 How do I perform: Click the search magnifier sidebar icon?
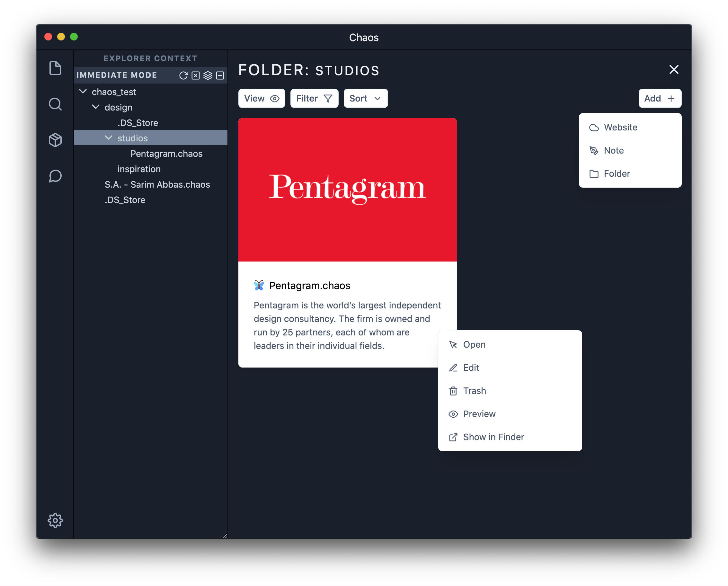(55, 104)
